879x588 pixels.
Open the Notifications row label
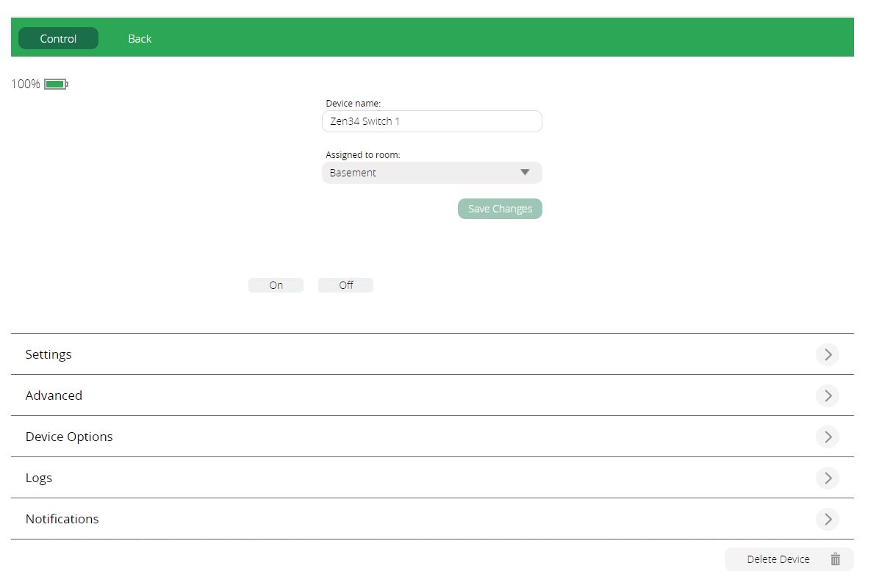[x=62, y=519]
